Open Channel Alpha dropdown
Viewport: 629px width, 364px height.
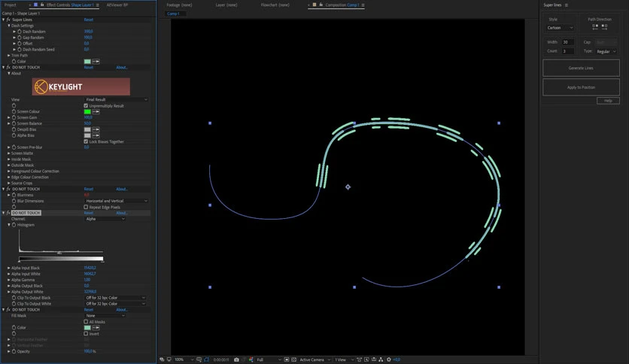pos(105,219)
